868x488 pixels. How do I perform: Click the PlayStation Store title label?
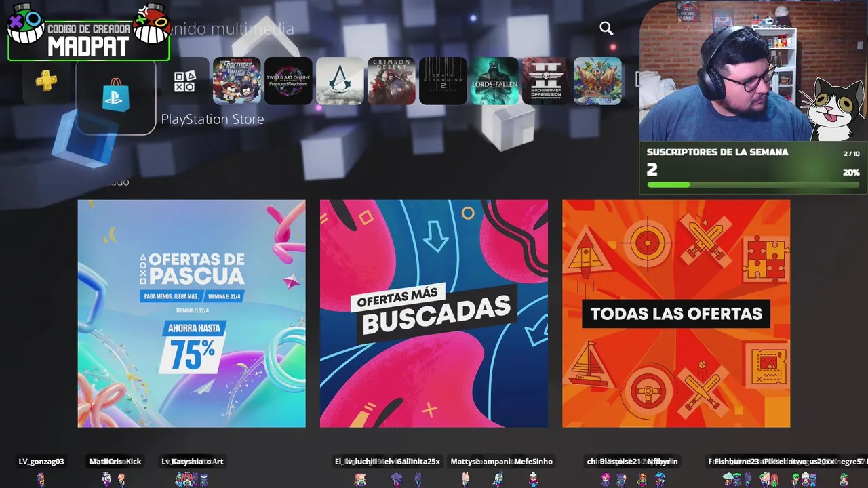tap(212, 119)
